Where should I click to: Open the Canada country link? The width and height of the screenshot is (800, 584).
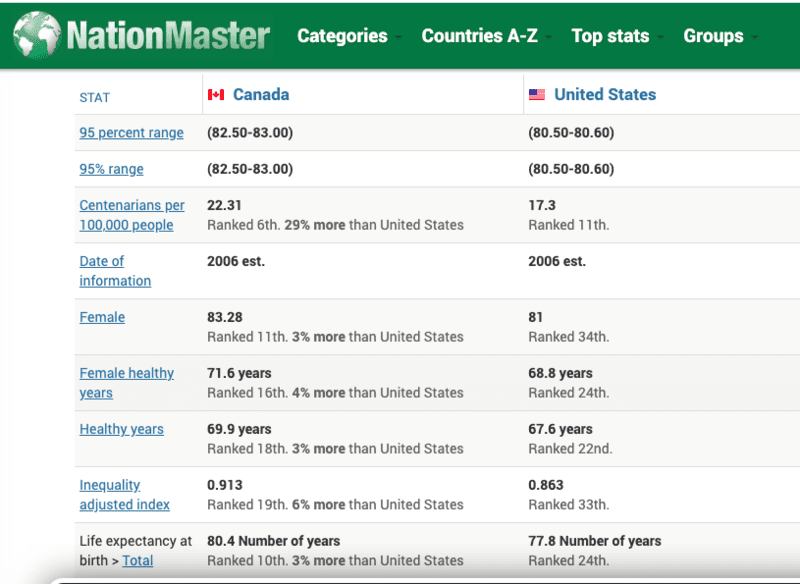tap(261, 94)
